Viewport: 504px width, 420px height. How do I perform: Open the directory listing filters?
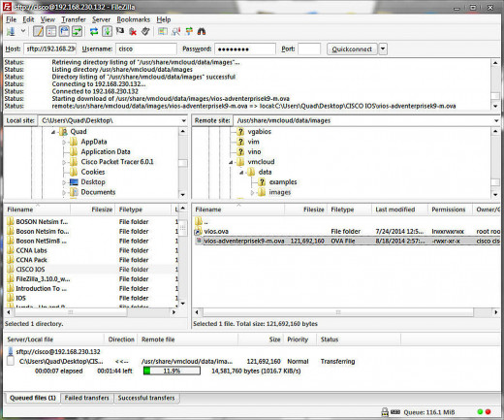[163, 31]
